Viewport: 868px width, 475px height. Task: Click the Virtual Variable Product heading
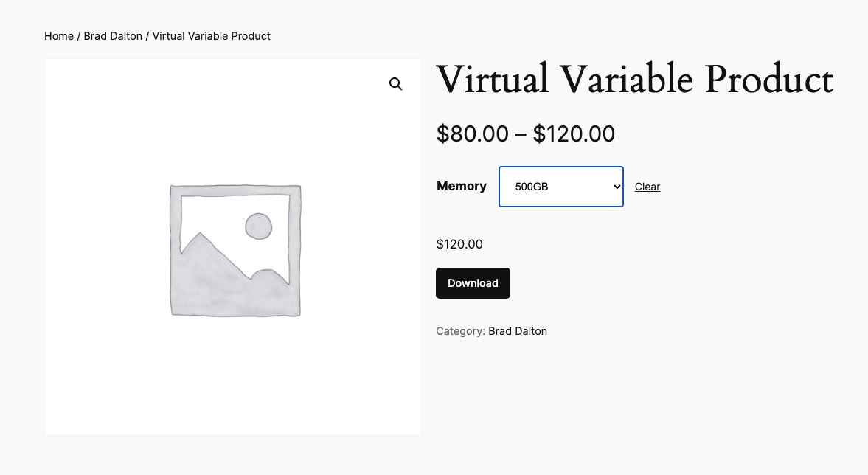(x=634, y=80)
